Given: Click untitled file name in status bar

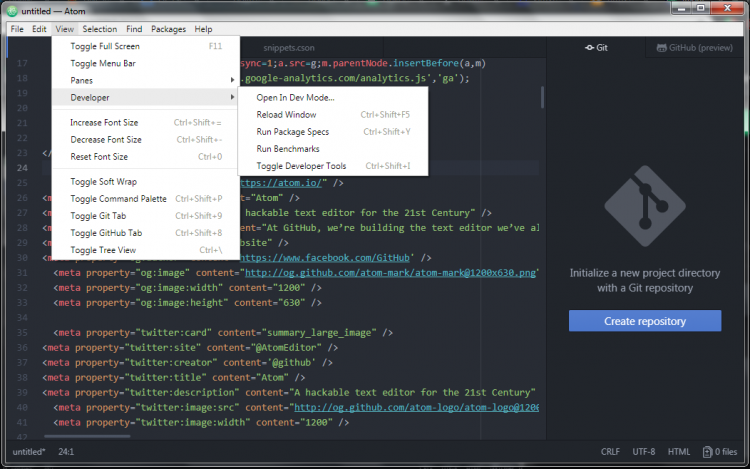Looking at the screenshot, I should [29, 452].
